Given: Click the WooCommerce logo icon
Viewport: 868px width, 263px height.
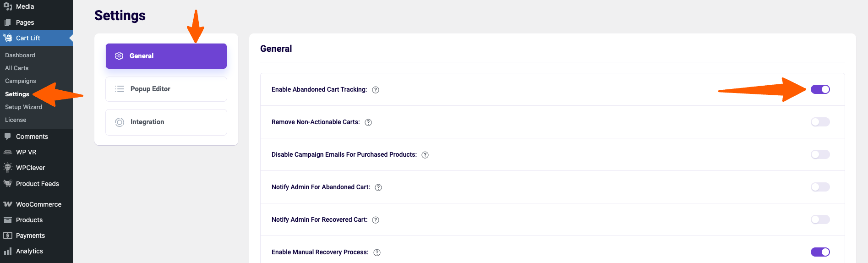Looking at the screenshot, I should [8, 204].
